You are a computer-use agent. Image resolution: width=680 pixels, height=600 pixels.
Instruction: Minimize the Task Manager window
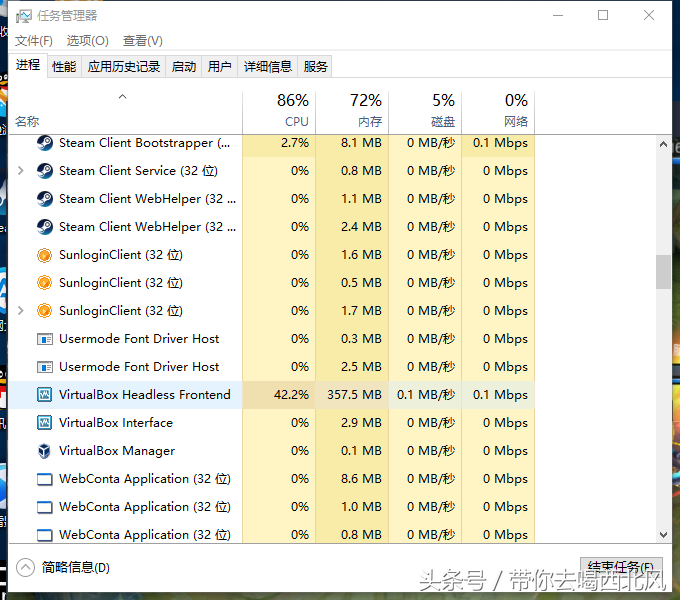[x=558, y=16]
